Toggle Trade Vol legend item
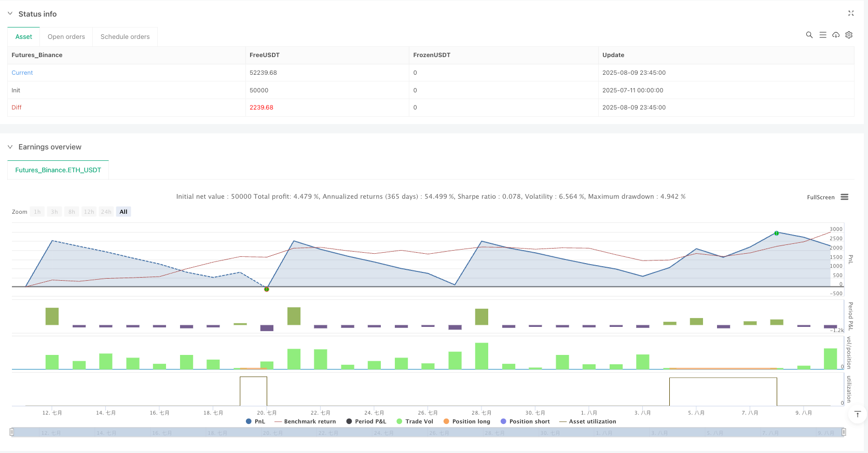 415,421
